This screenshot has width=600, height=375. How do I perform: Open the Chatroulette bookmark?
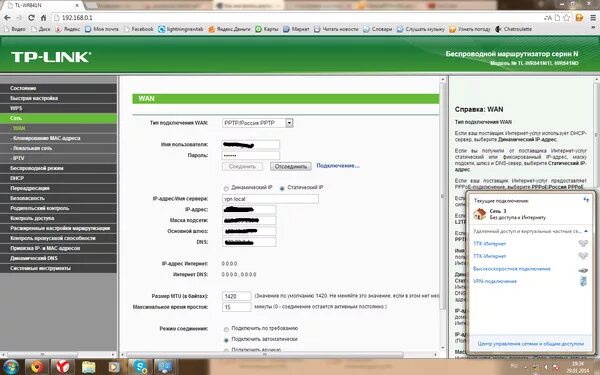point(514,29)
